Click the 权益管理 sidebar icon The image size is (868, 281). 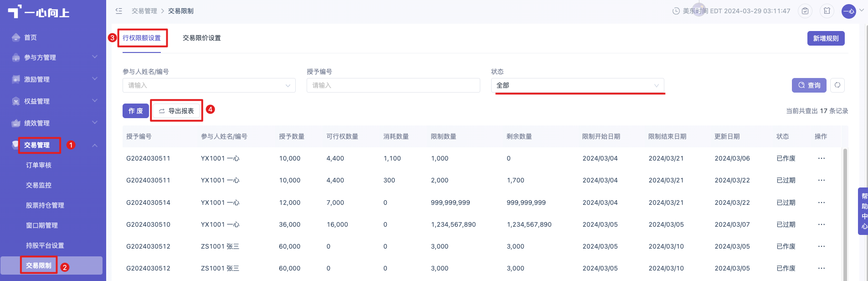coord(16,101)
